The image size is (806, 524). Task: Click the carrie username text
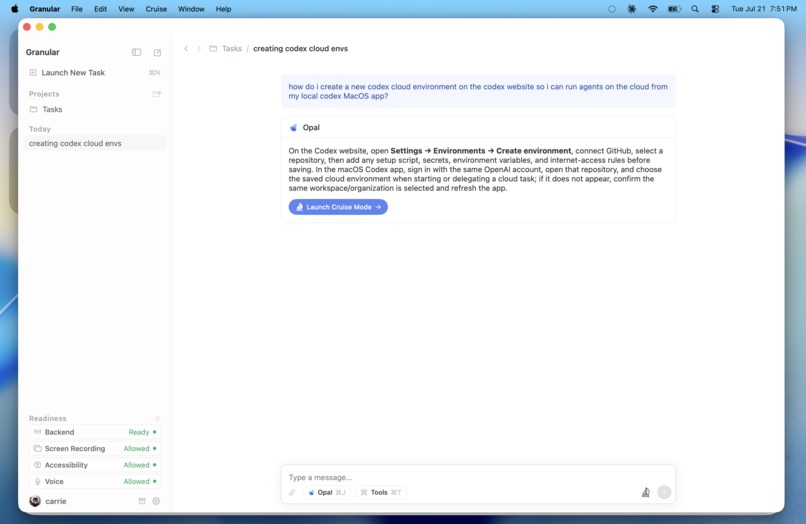pos(56,501)
